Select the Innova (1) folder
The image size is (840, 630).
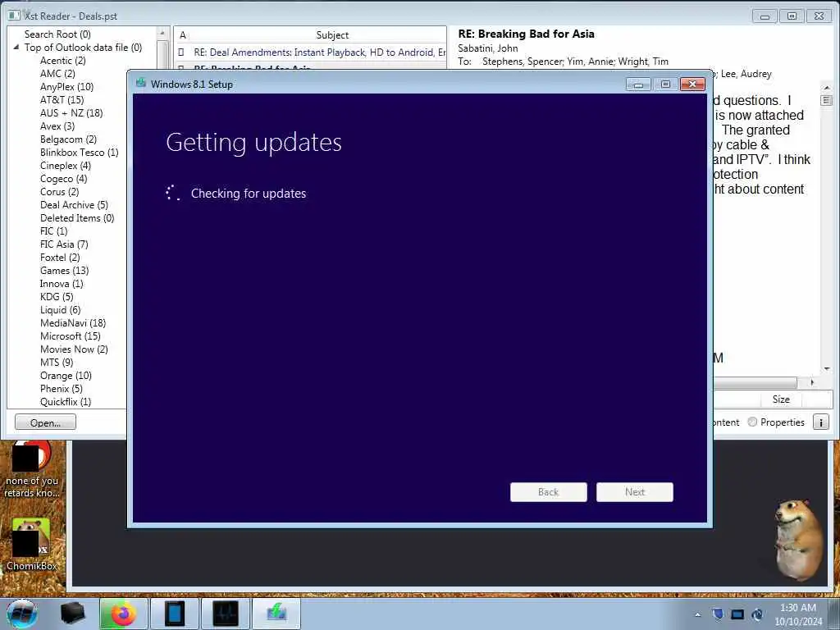click(62, 283)
